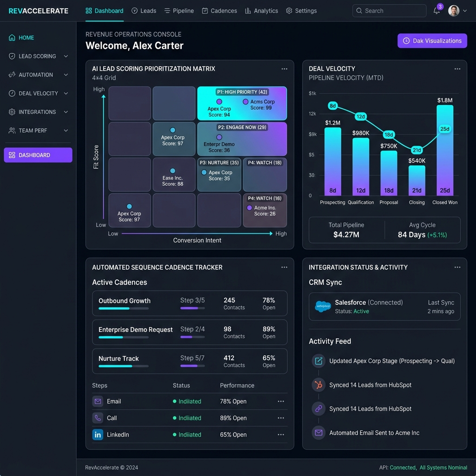476x476 pixels.
Task: Expand the profile menu chevron
Action: pos(465,11)
